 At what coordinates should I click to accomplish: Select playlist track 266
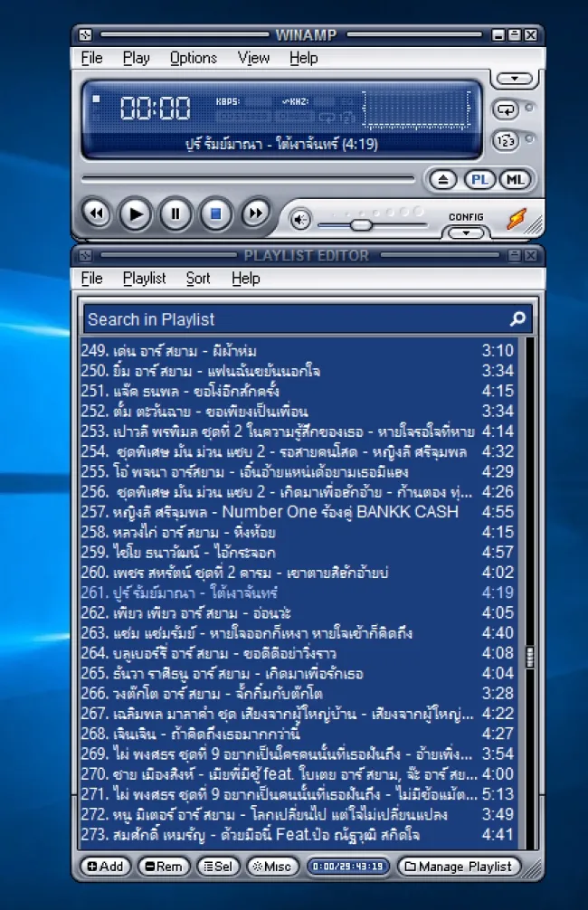click(x=298, y=693)
